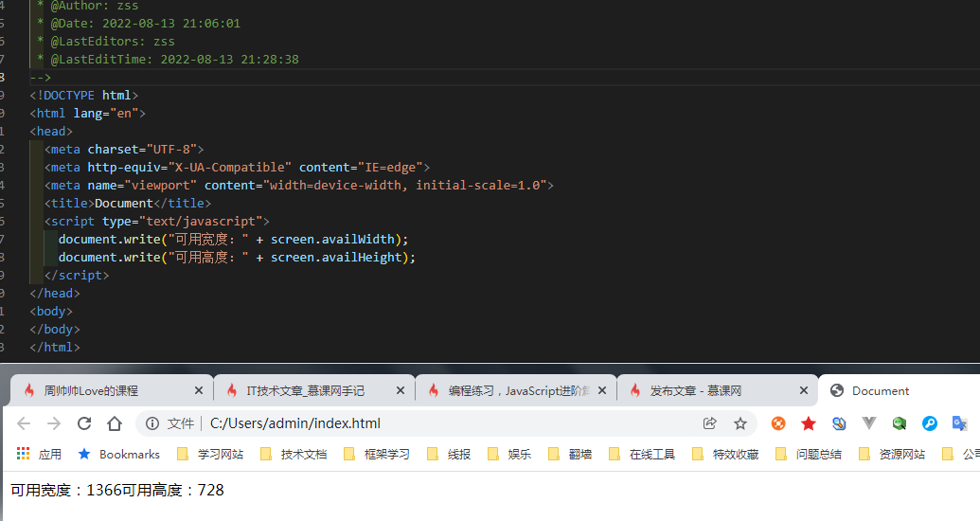The image size is (980, 521).
Task: Open 问题总结 bookmark folder
Action: tap(808, 454)
